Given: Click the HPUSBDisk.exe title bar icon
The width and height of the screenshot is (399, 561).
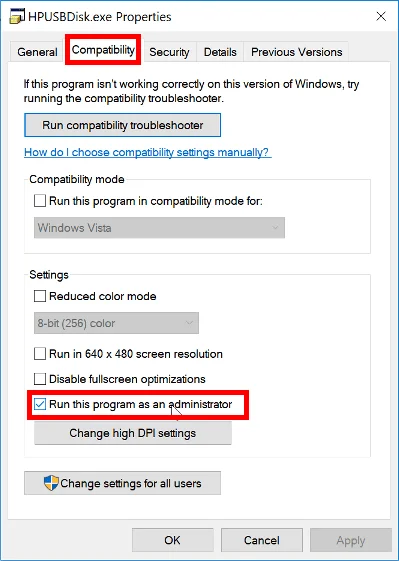Looking at the screenshot, I should (17, 16).
